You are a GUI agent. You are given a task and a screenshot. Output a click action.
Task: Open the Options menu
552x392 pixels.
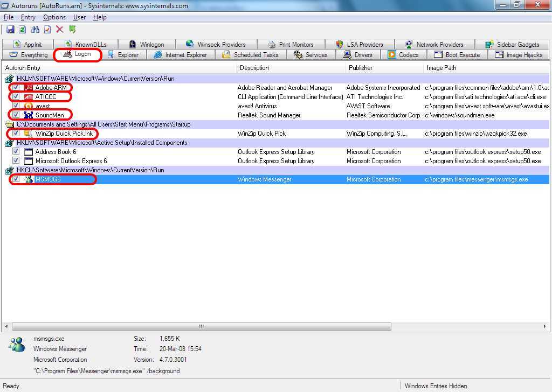click(54, 17)
